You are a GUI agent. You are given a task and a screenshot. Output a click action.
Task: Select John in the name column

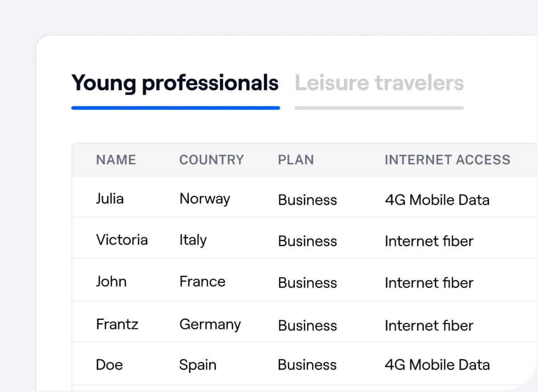(x=111, y=282)
